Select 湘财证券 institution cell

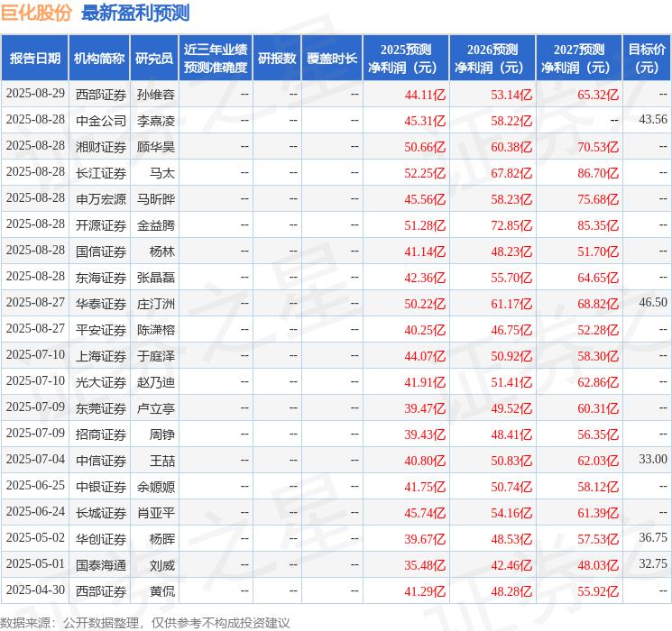[x=101, y=147]
